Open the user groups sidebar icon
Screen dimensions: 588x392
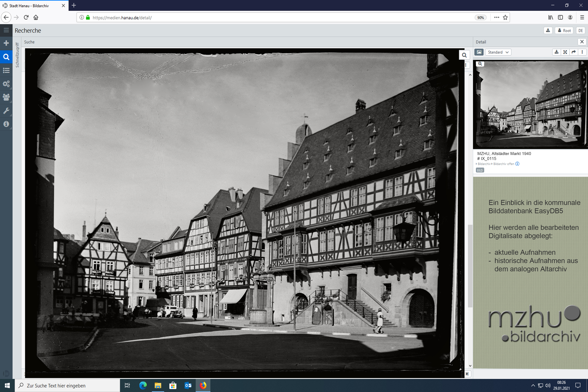point(6,97)
